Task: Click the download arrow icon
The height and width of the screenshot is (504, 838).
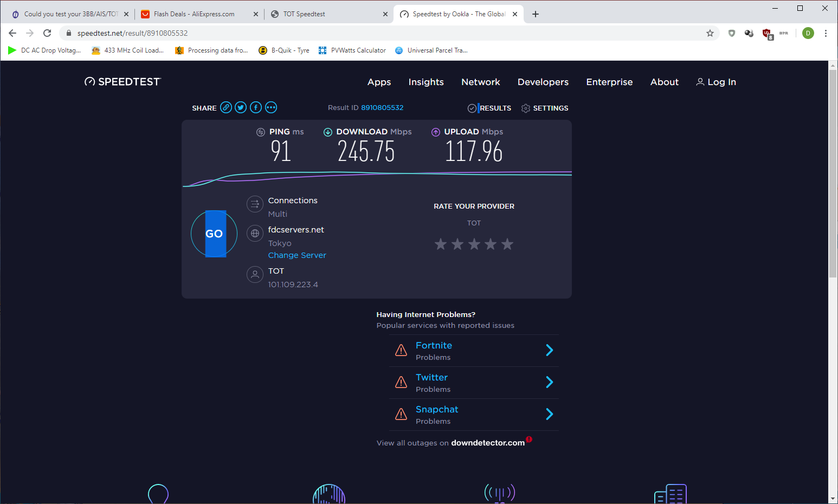Action: point(328,132)
